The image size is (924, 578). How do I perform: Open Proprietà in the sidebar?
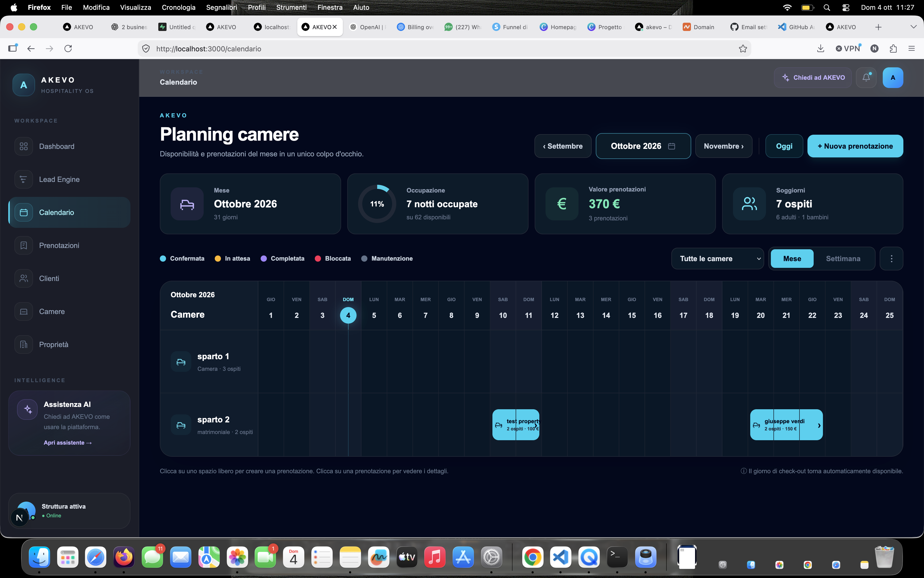[x=69, y=344]
